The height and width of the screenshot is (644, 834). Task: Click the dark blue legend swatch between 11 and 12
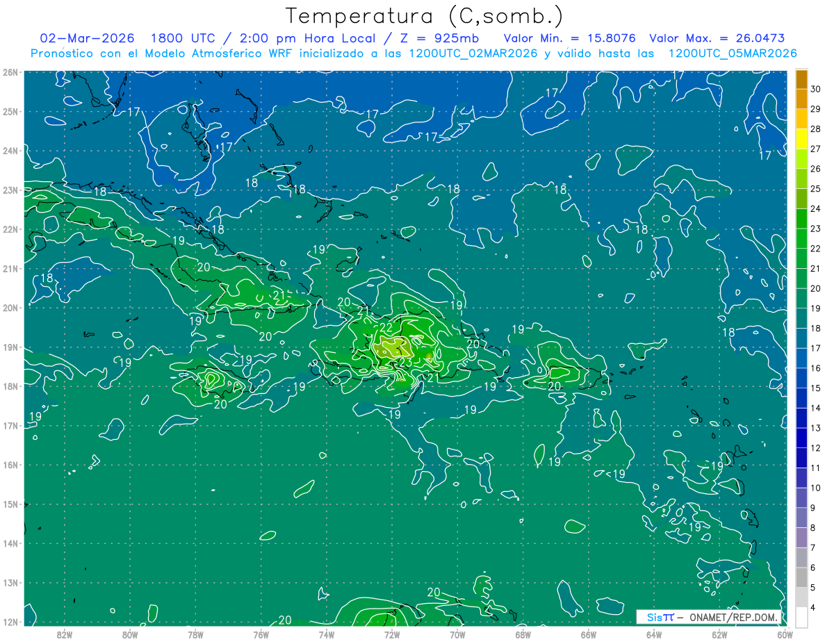801,458
